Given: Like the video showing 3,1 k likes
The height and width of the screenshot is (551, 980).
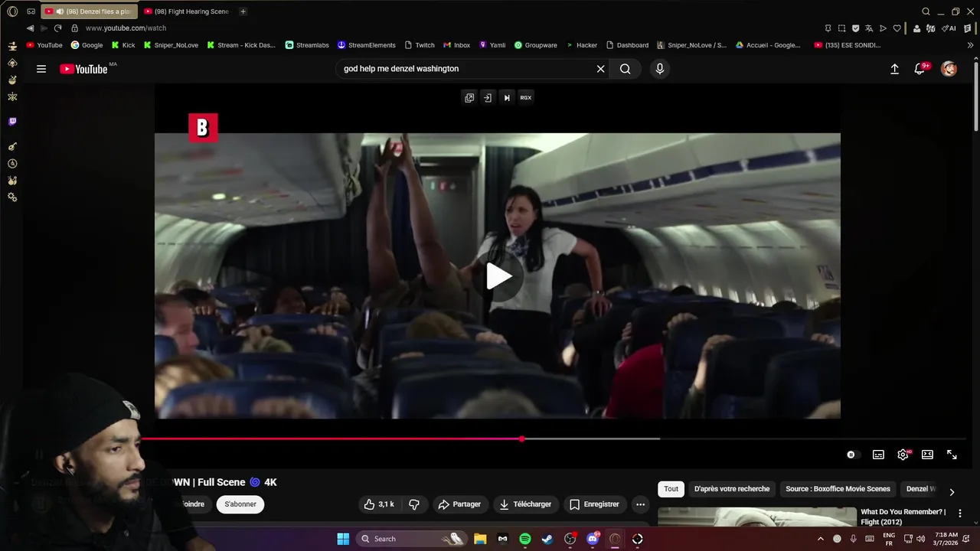Looking at the screenshot, I should coord(379,504).
